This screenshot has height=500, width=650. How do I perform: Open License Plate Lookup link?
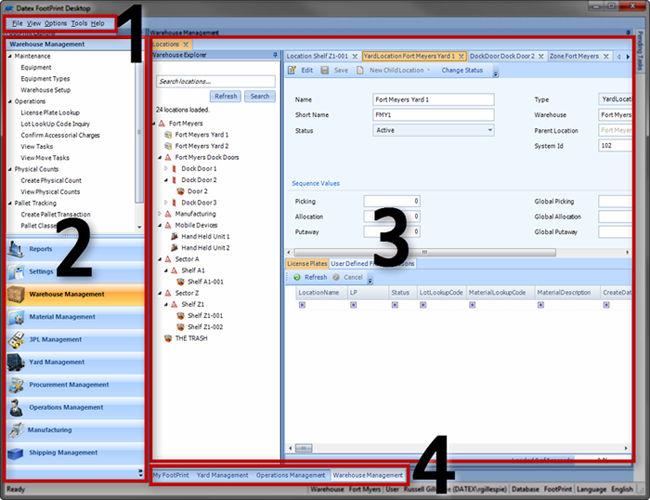coord(50,112)
